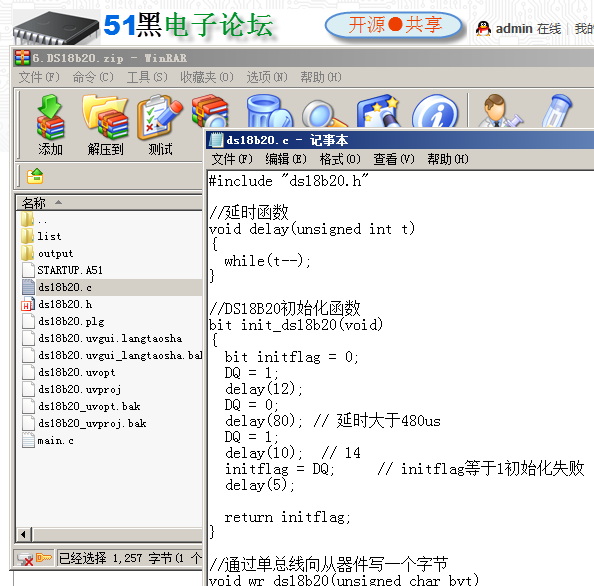Click the drive icon in WinRAR status bar
Viewport: 594px width, 586px height.
[25, 559]
